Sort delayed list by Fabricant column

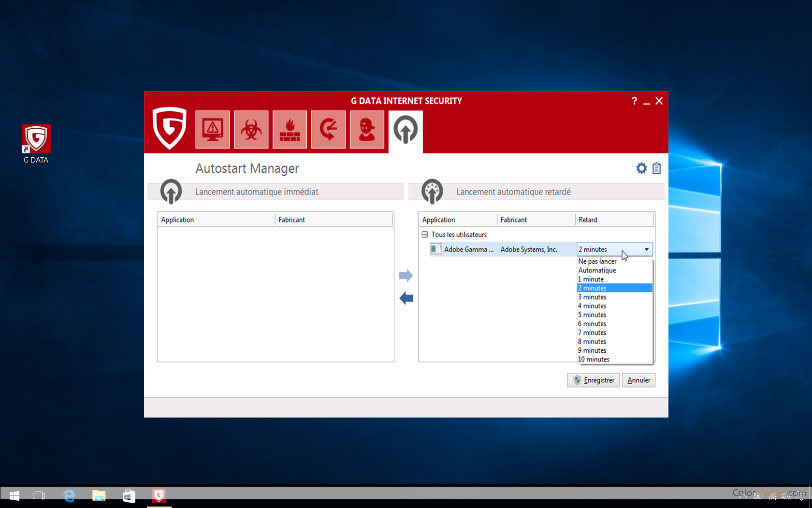click(536, 220)
